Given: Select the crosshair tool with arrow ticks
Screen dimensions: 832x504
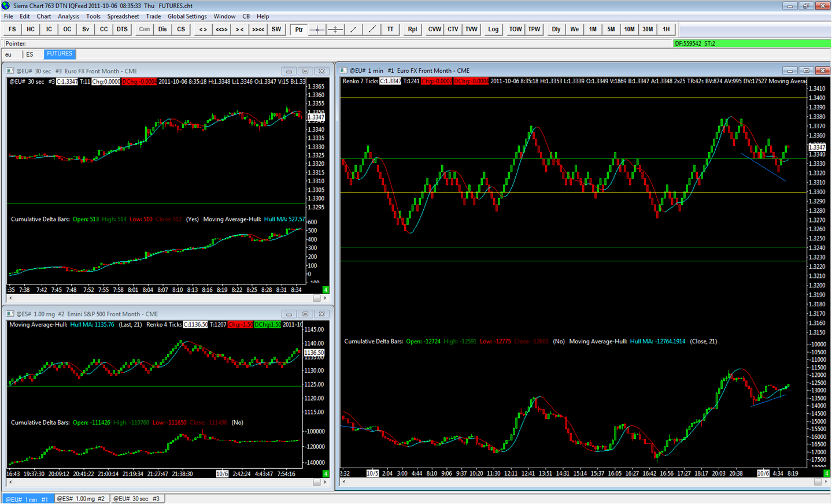Looking at the screenshot, I should pos(335,29).
